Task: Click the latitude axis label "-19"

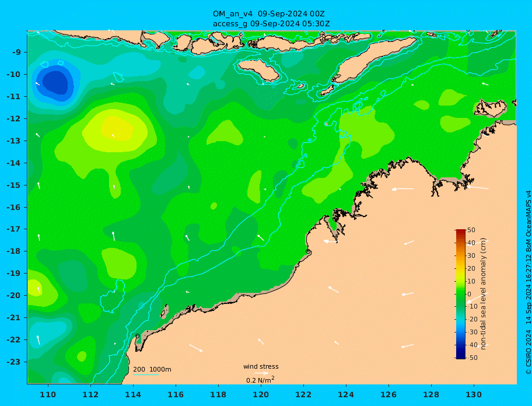Action: (13, 274)
